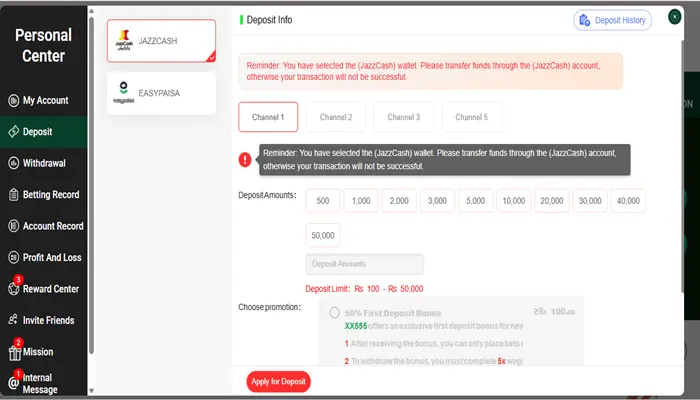Switch to Channel 3 tab
Viewport: 700px width, 400px height.
(404, 117)
